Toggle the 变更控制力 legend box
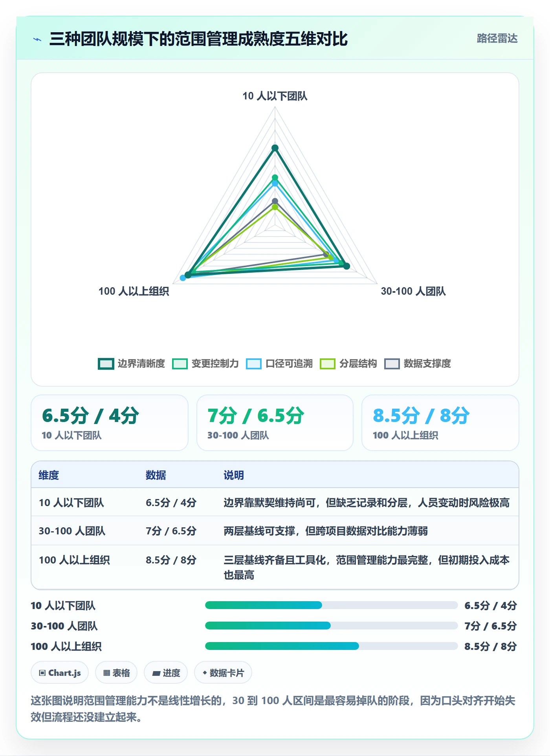The width and height of the screenshot is (550, 756). 180,364
